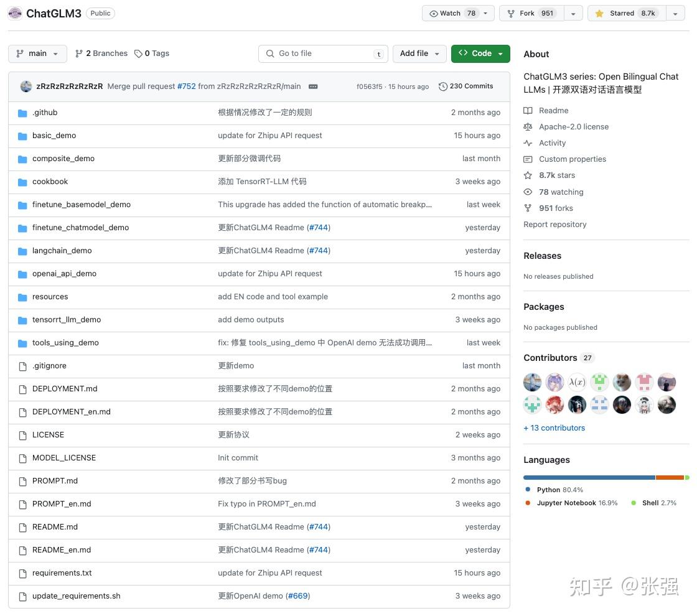697x616 pixels.
Task: View the Apache-2.0 license scales icon
Action: (x=528, y=126)
